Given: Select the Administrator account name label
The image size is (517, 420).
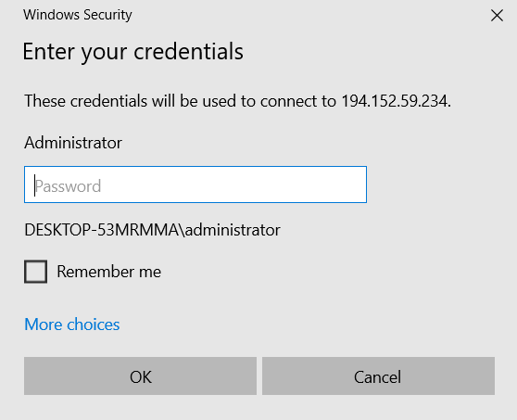Looking at the screenshot, I should [x=73, y=143].
